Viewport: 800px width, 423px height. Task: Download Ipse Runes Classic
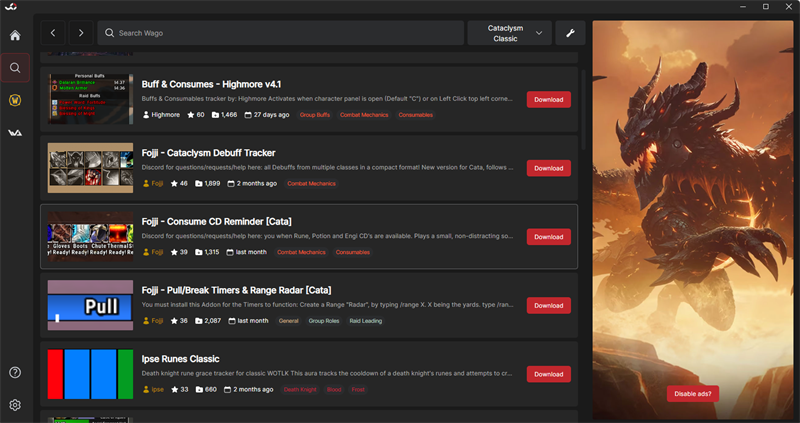[548, 374]
